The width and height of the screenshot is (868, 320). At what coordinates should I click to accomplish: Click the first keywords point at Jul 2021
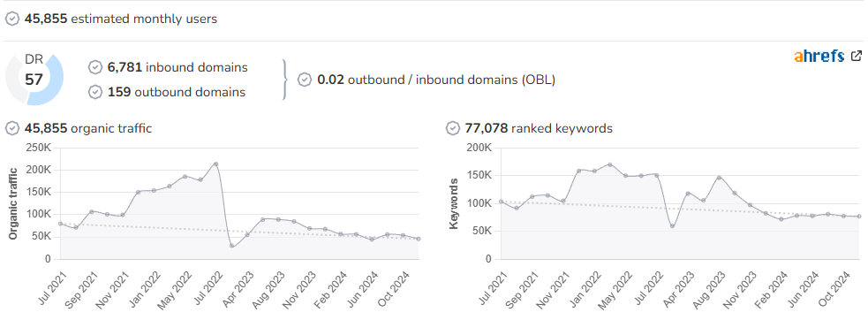click(501, 202)
